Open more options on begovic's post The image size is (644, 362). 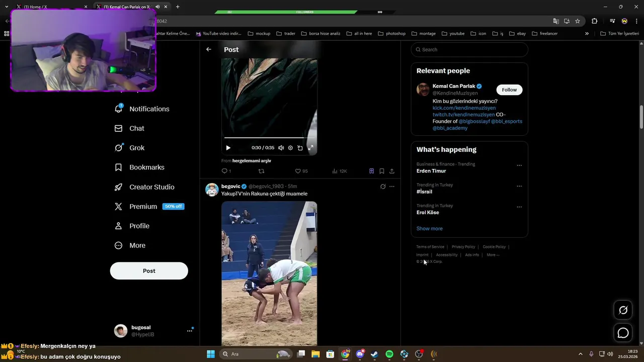point(392,187)
